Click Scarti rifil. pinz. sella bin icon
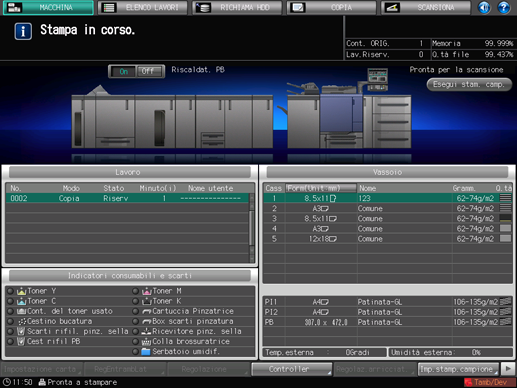Screen dimensions: 517x388 click(21, 332)
